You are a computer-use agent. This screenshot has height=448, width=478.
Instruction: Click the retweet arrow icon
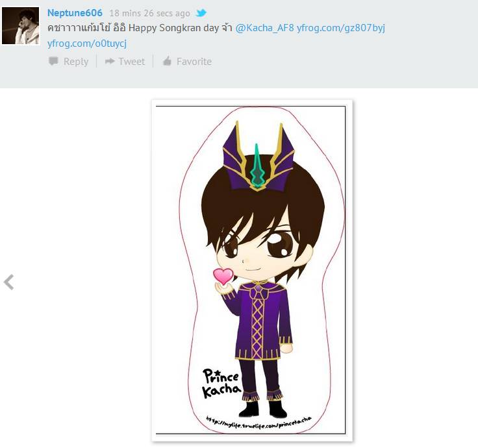110,61
